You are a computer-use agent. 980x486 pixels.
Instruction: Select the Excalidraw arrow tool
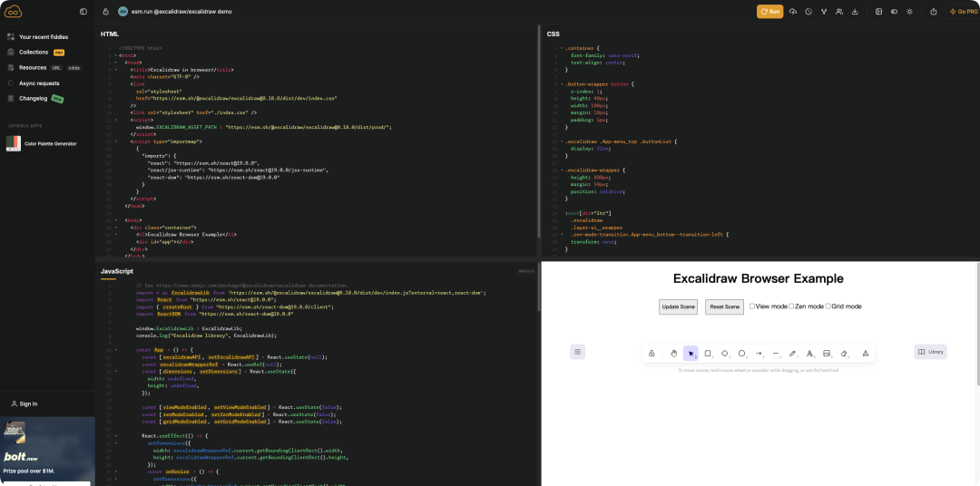coord(759,354)
